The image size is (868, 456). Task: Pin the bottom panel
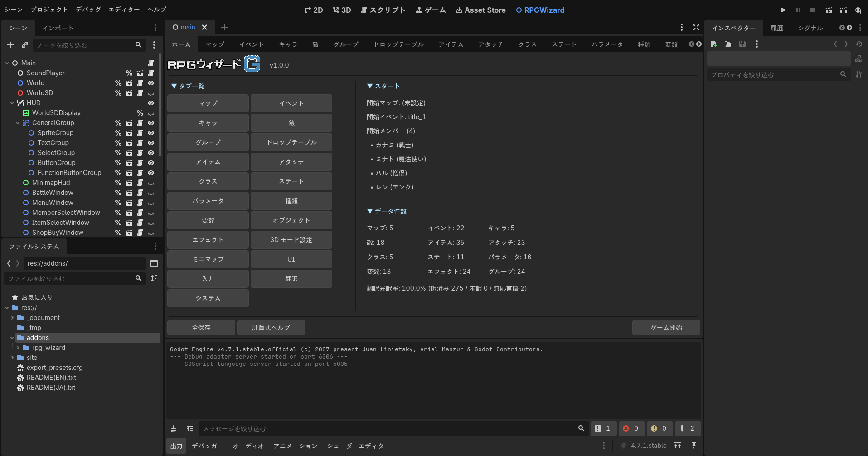(694, 446)
